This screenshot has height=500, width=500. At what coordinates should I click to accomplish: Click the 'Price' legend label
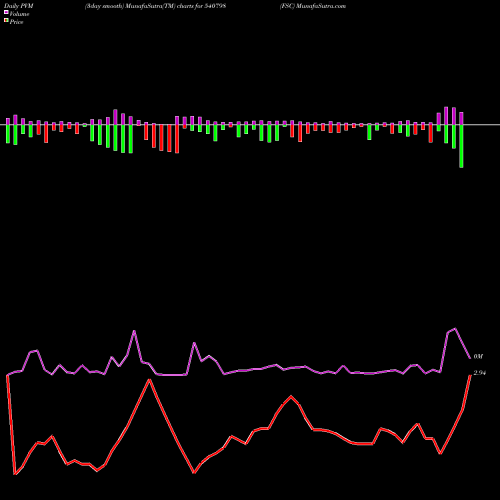17,22
